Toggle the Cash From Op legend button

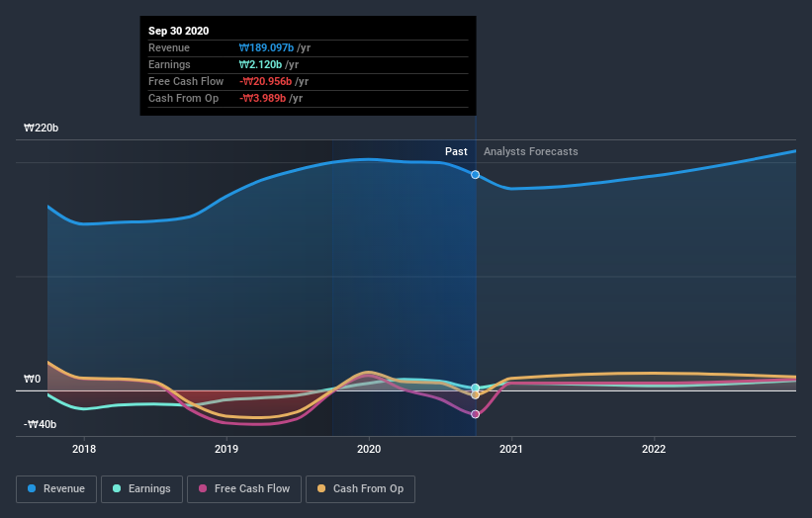tap(360, 489)
